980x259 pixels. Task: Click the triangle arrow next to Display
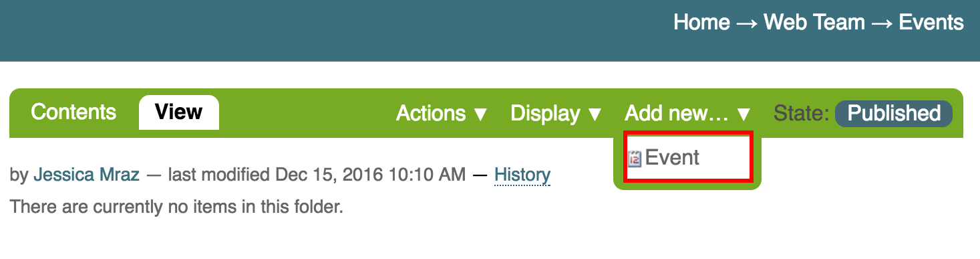pyautogui.click(x=595, y=114)
